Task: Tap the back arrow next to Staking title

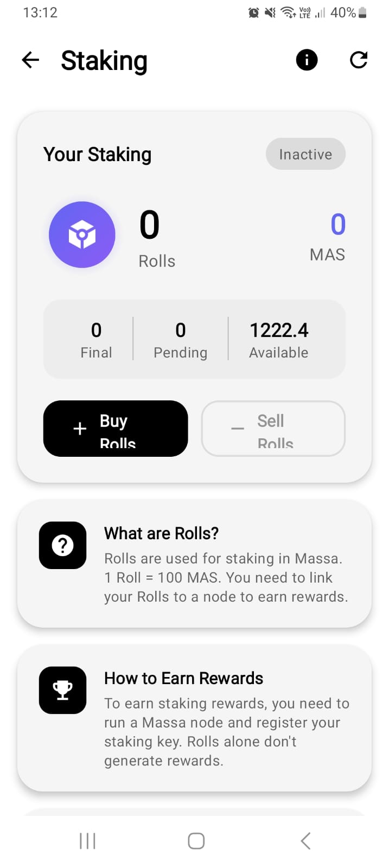Action: pos(30,60)
